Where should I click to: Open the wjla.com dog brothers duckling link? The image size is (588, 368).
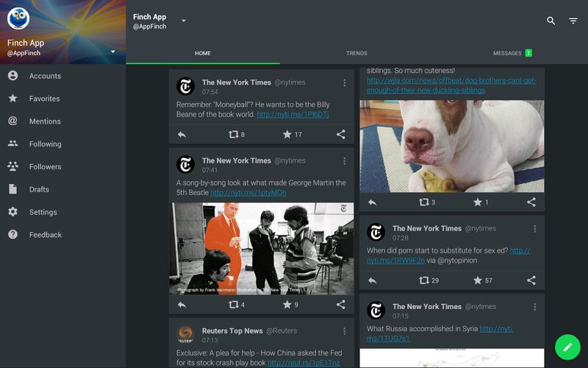451,85
